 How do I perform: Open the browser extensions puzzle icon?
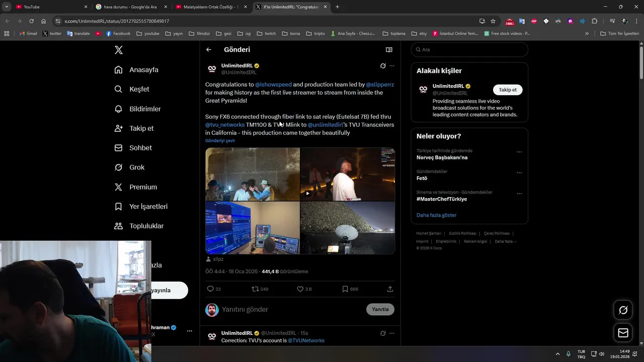click(x=594, y=21)
